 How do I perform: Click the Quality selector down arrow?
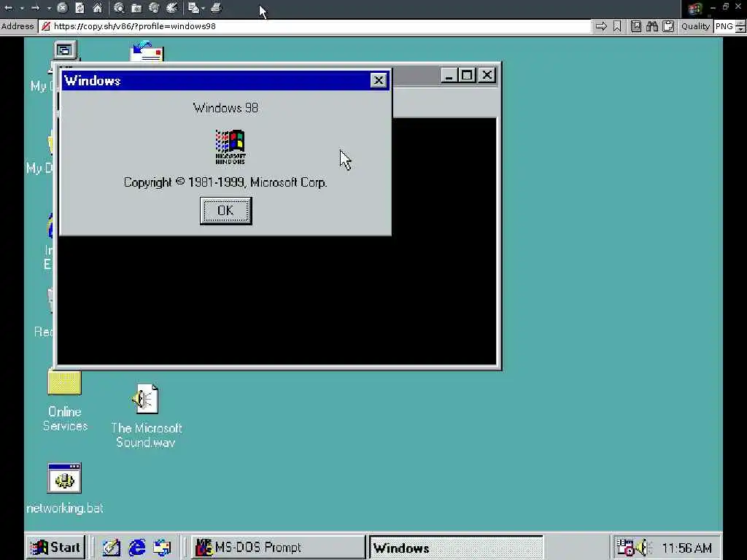click(741, 29)
